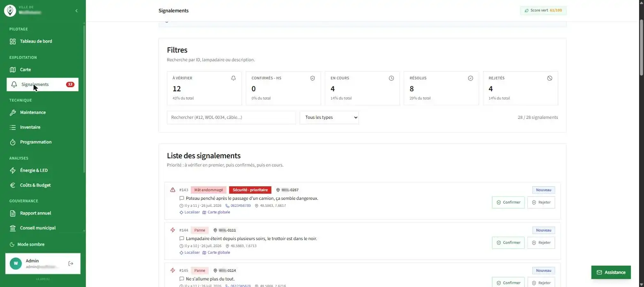This screenshot has height=287, width=644.
Task: Click the Sécurité - prioritaire tag
Action: (250, 190)
